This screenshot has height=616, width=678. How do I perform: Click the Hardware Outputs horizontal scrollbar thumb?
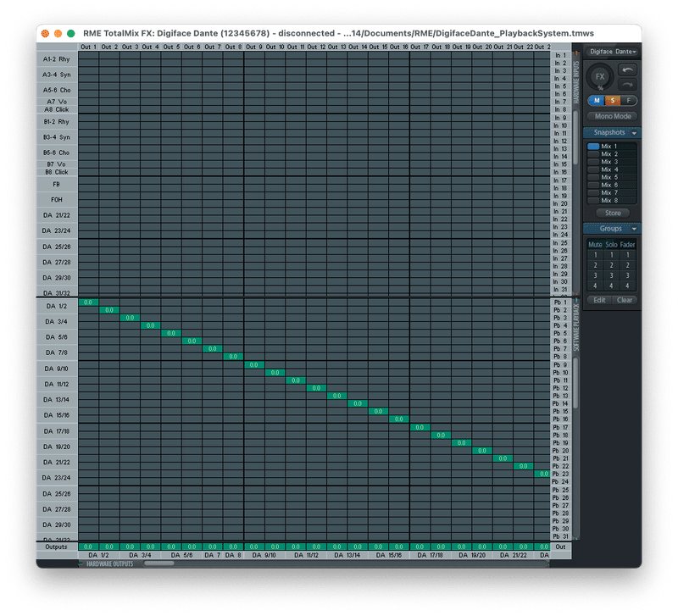(159, 563)
